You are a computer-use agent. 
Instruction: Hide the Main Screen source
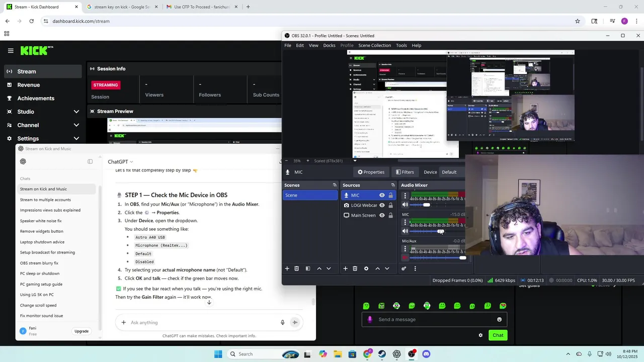382,215
